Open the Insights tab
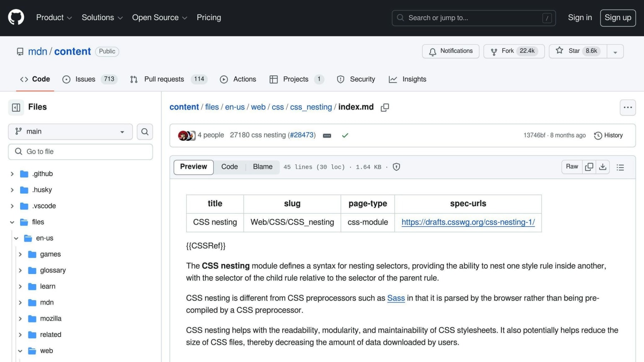Viewport: 644px width, 362px height. 408,79
